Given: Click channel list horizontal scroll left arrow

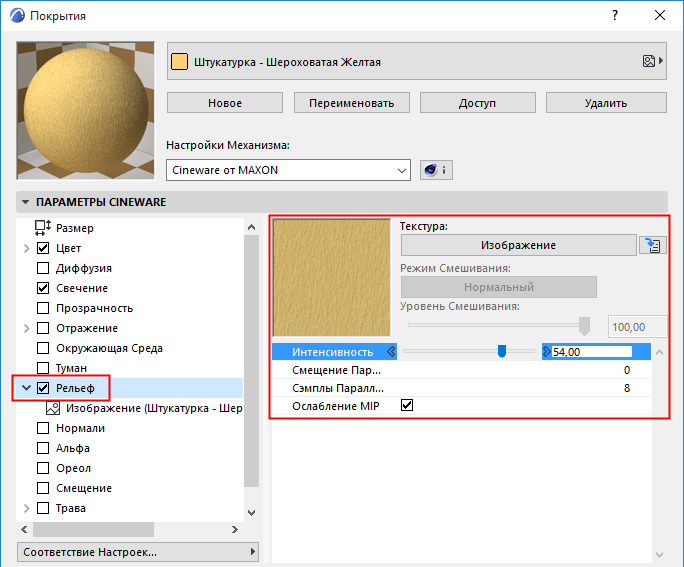Looking at the screenshot, I should tap(24, 529).
